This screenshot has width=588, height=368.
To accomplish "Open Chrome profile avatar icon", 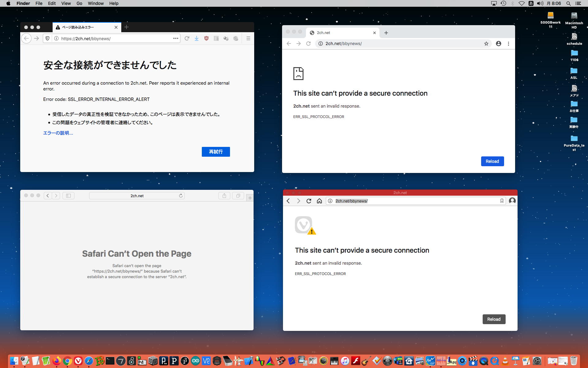I will (499, 44).
